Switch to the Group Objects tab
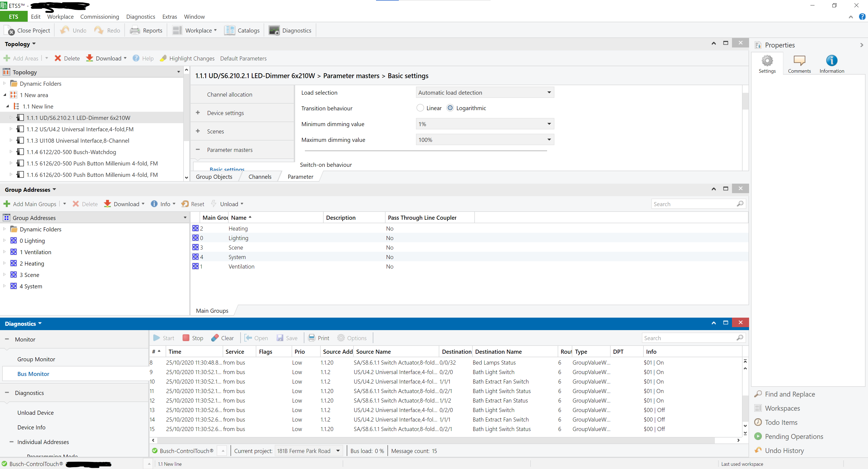 click(x=214, y=176)
